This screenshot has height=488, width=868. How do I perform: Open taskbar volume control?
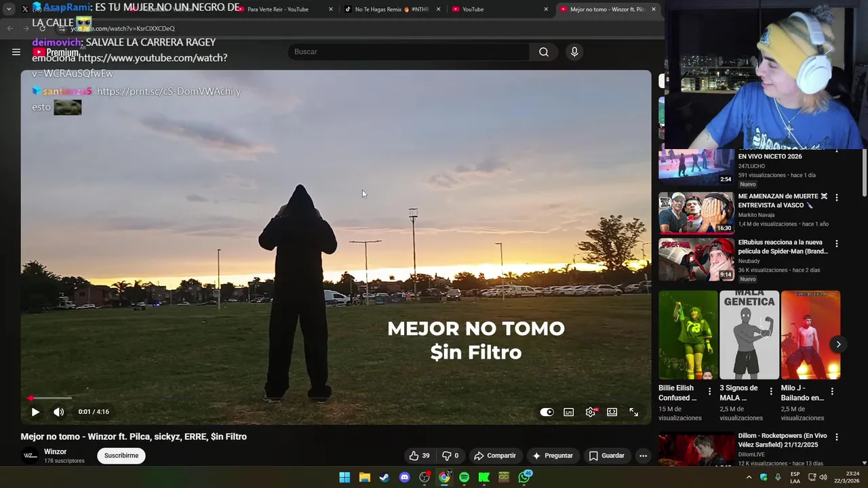(823, 477)
